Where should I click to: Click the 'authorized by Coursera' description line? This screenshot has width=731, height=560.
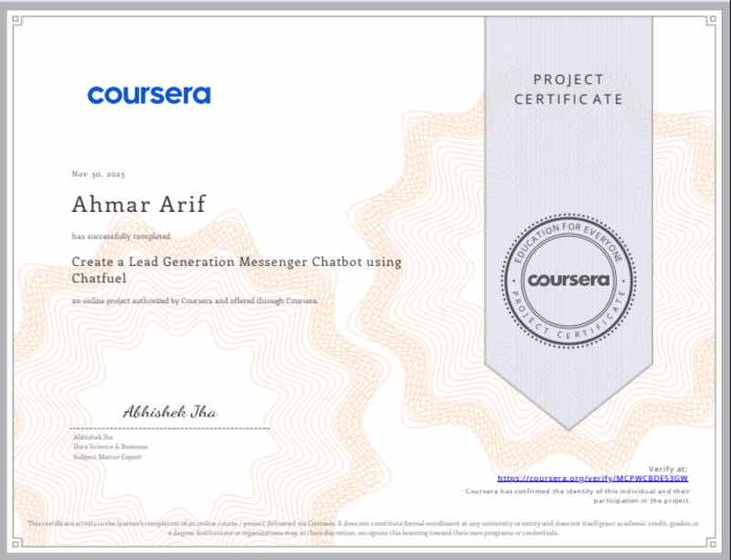pos(195,301)
